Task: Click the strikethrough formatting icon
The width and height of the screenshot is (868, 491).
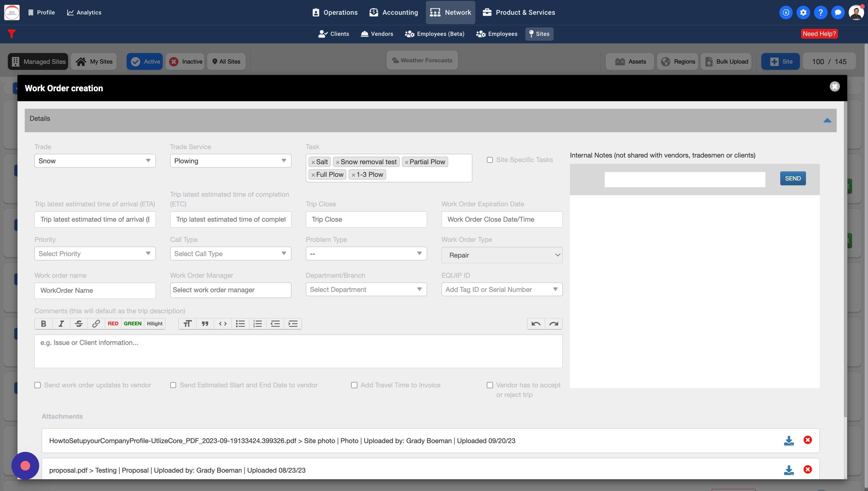Action: [79, 324]
